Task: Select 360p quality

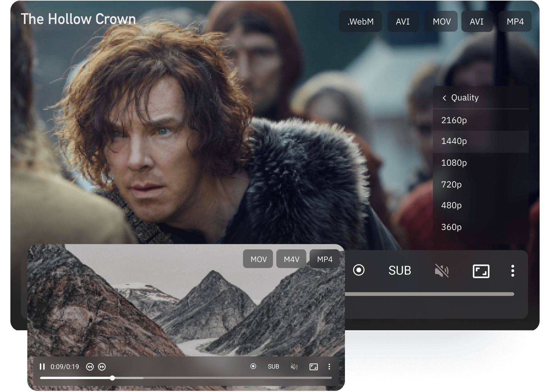Action: (x=481, y=227)
